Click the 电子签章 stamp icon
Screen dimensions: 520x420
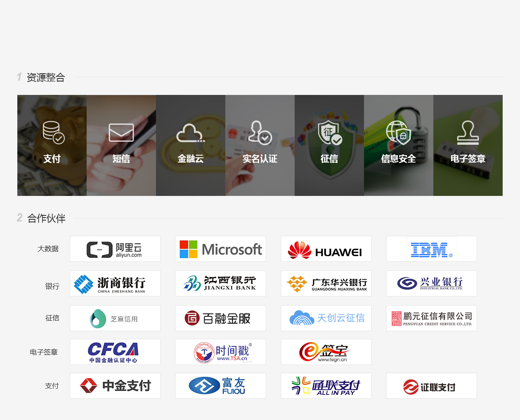(x=468, y=132)
